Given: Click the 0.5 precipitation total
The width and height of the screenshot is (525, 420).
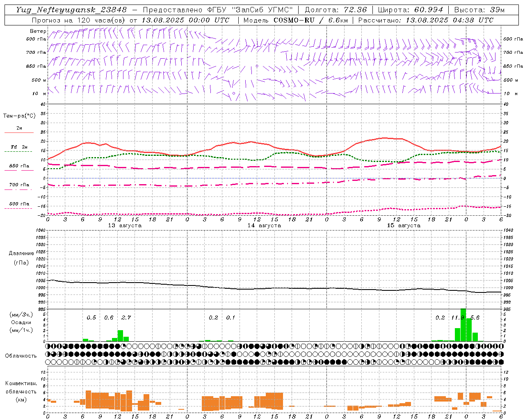Looking at the screenshot, I should pyautogui.click(x=91, y=318).
